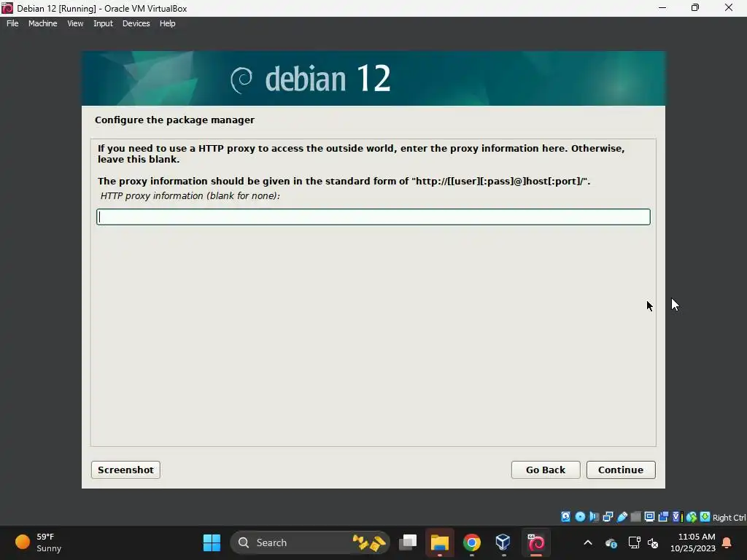
Task: Click the optical disk status icon
Action: click(580, 517)
